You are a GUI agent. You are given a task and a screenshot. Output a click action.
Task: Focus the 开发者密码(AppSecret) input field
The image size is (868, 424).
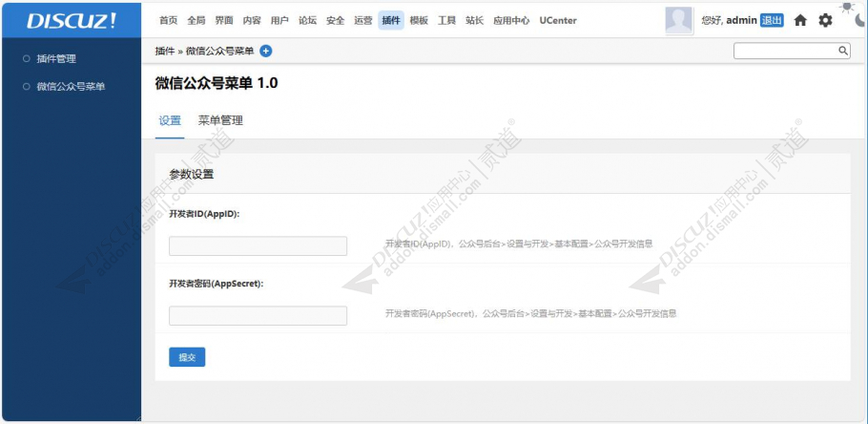pyautogui.click(x=258, y=315)
